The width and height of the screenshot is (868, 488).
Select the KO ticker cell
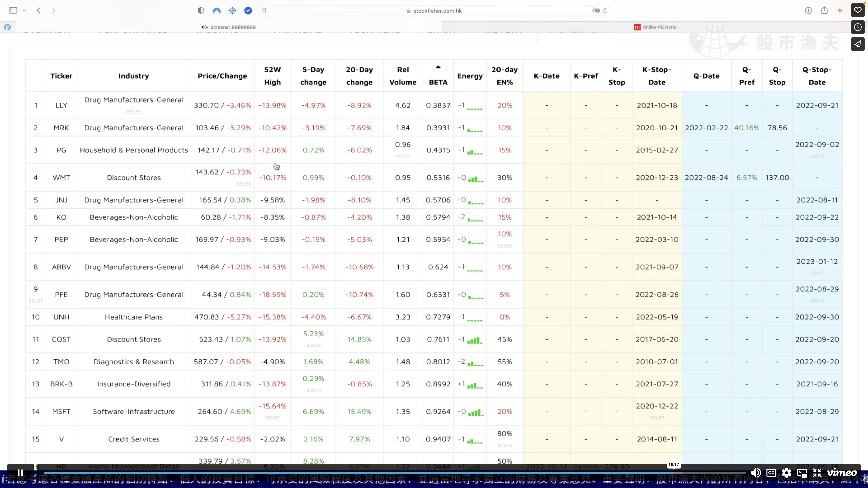coord(61,217)
